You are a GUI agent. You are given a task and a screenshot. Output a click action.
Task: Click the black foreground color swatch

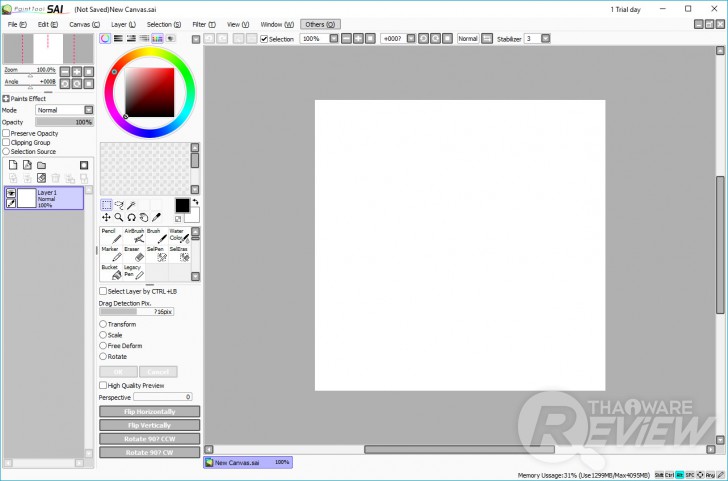(x=182, y=205)
